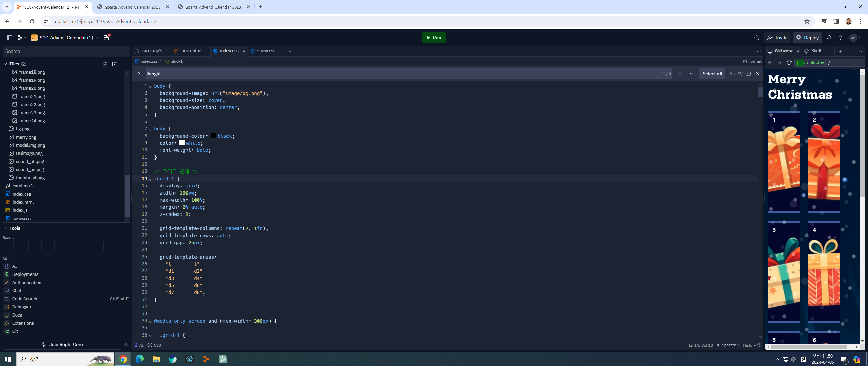868x366 pixels.
Task: Click the Spaces: 2 indentation setting
Action: point(728,345)
